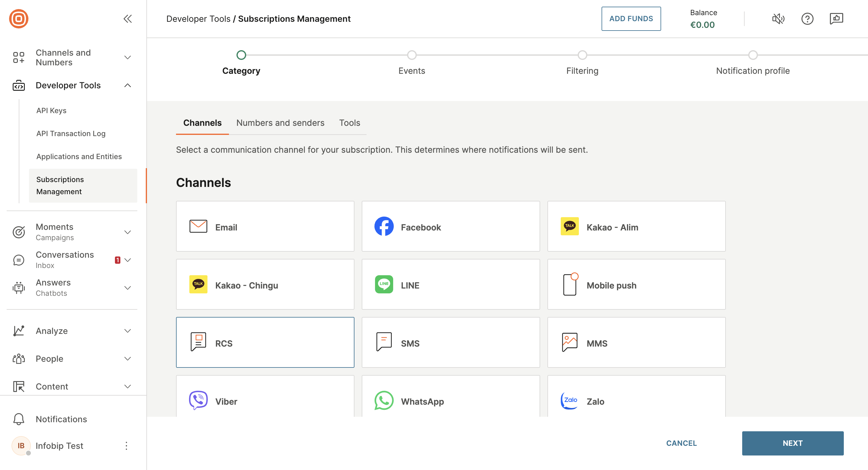Click the ADD FUNDS button

[x=631, y=18]
